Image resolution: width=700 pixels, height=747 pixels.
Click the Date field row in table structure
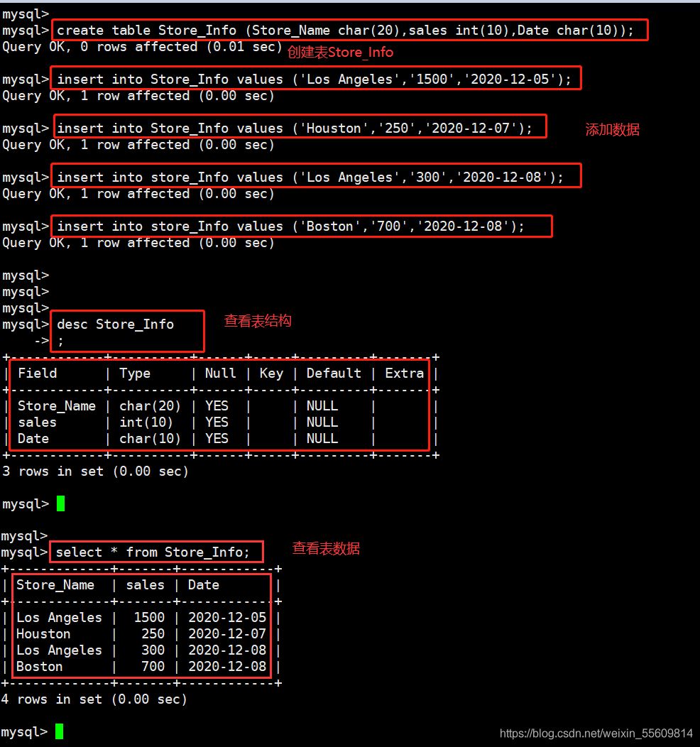pyautogui.click(x=33, y=438)
